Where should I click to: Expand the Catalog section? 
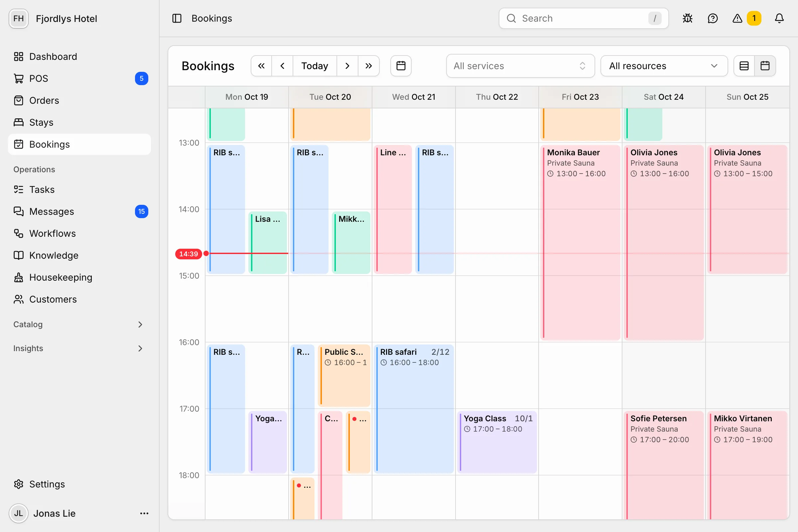79,325
